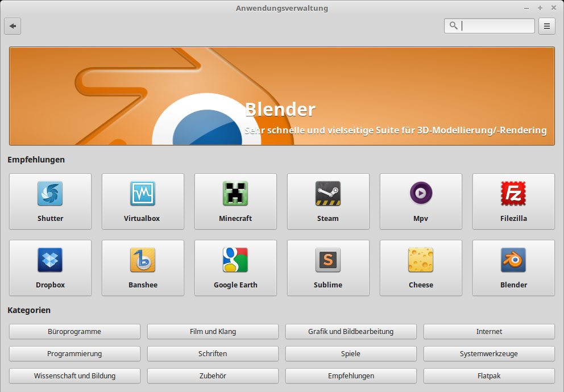Open Google Earth from the recommendations
The height and width of the screenshot is (392, 564).
(235, 268)
